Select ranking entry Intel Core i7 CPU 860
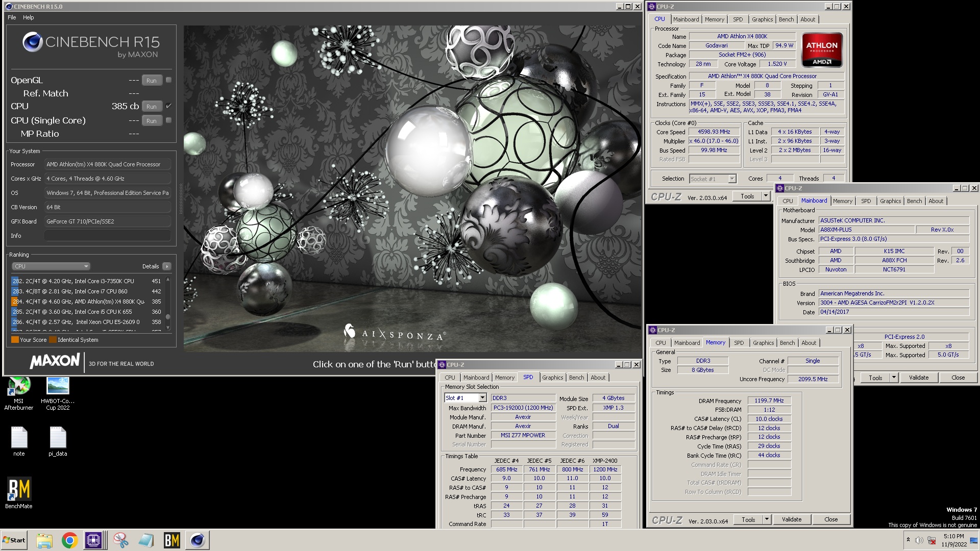Screen dimensions: 980x551 [86, 291]
